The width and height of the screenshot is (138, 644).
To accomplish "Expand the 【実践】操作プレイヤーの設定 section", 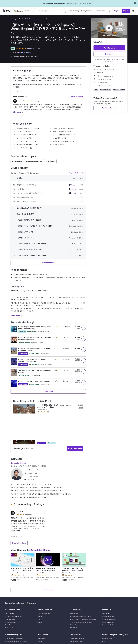I will tap(48, 220).
